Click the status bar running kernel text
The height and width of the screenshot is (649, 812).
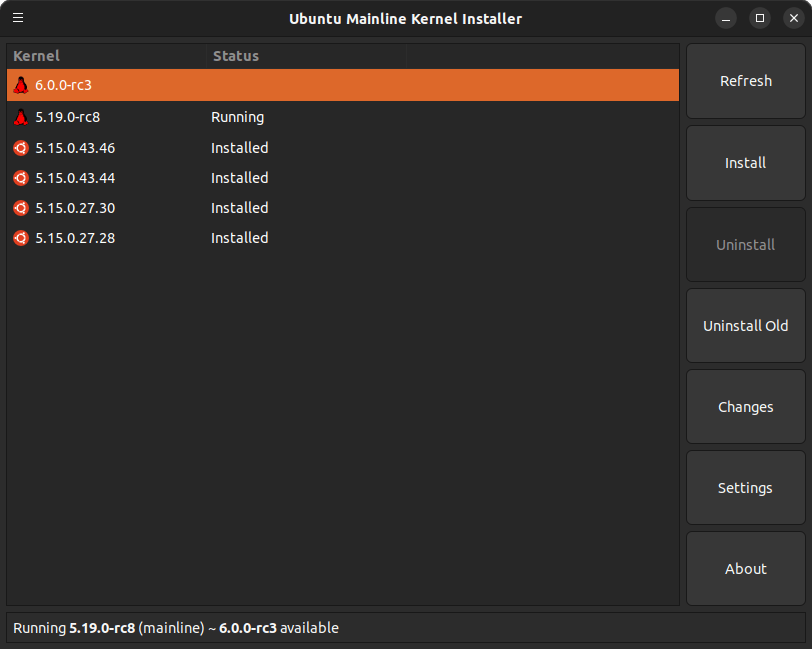pyautogui.click(x=176, y=628)
